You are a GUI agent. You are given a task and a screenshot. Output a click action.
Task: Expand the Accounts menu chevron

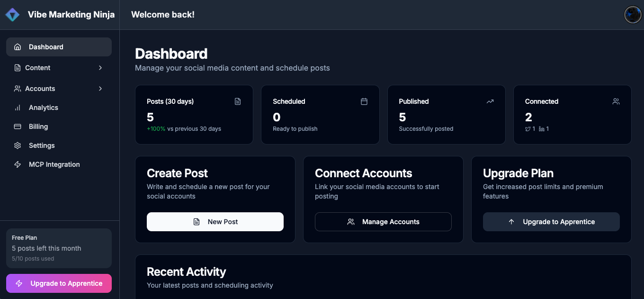pyautogui.click(x=100, y=89)
